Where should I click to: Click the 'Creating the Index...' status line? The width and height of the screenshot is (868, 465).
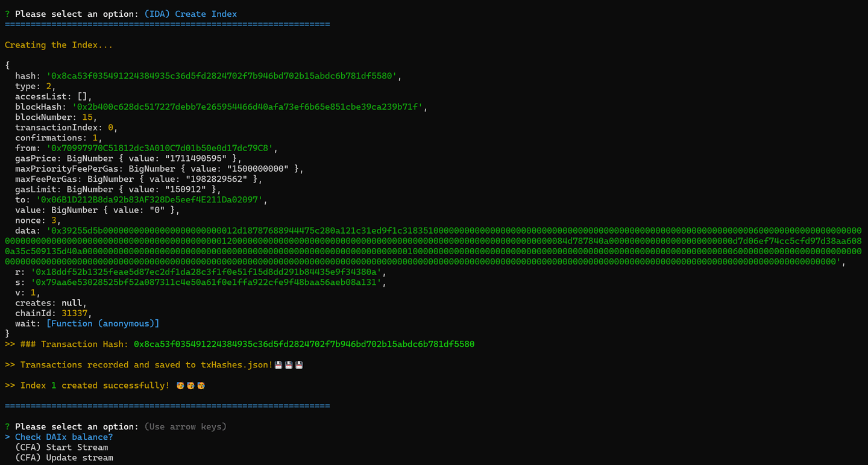58,45
